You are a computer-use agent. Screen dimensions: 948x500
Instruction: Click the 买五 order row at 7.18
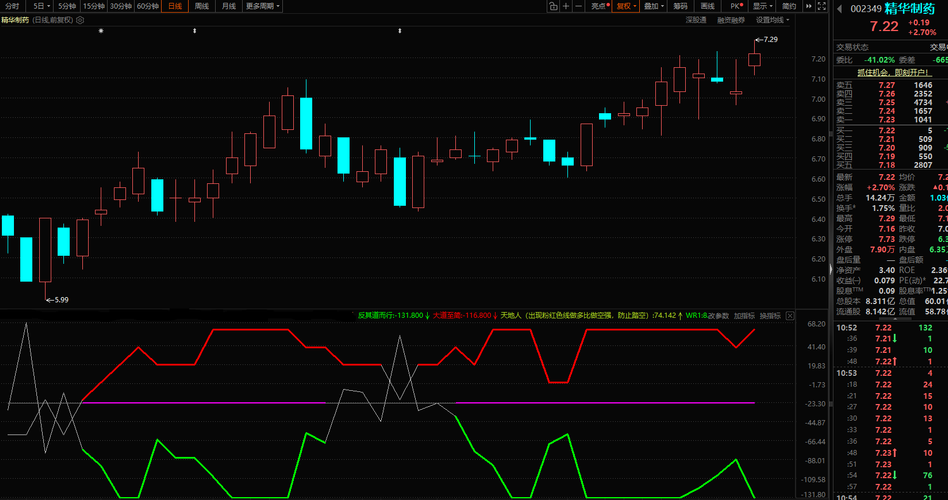(891, 164)
